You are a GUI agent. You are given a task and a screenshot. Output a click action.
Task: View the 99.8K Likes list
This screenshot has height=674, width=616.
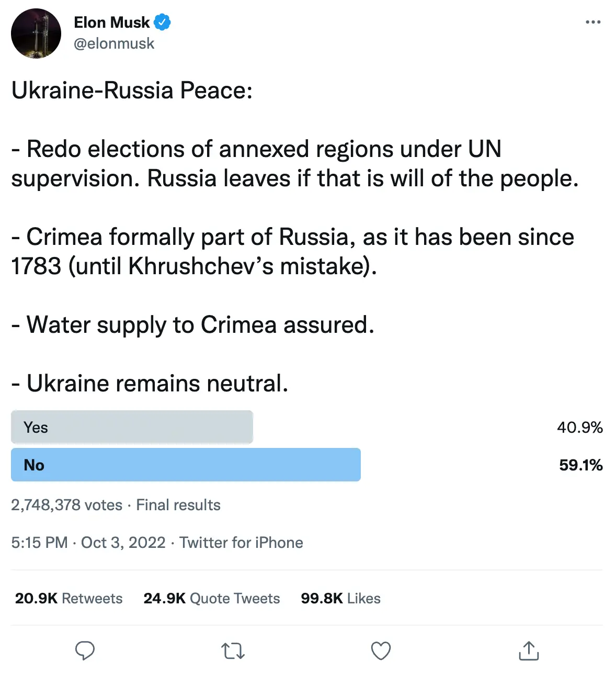tap(340, 598)
